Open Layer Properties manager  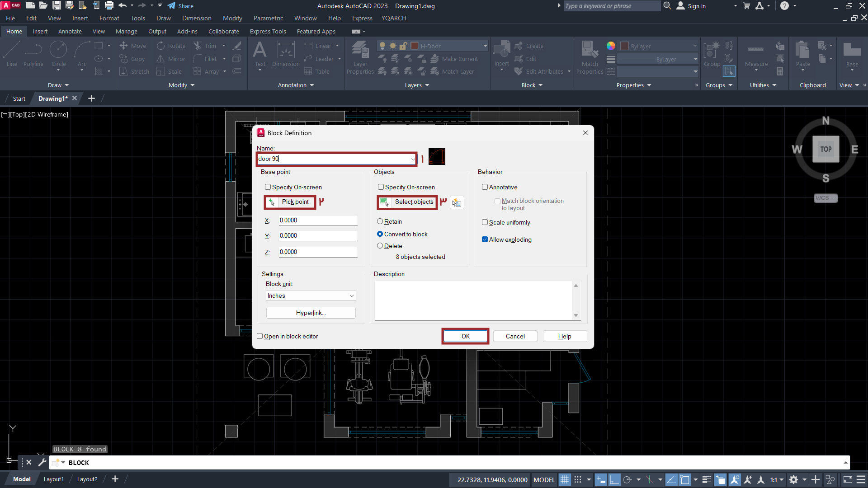coord(360,57)
